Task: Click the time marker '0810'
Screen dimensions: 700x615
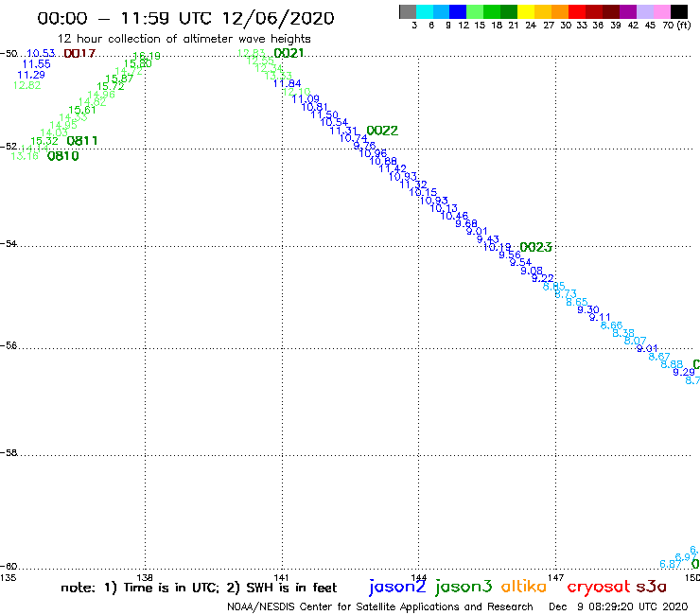Action: pos(63,156)
